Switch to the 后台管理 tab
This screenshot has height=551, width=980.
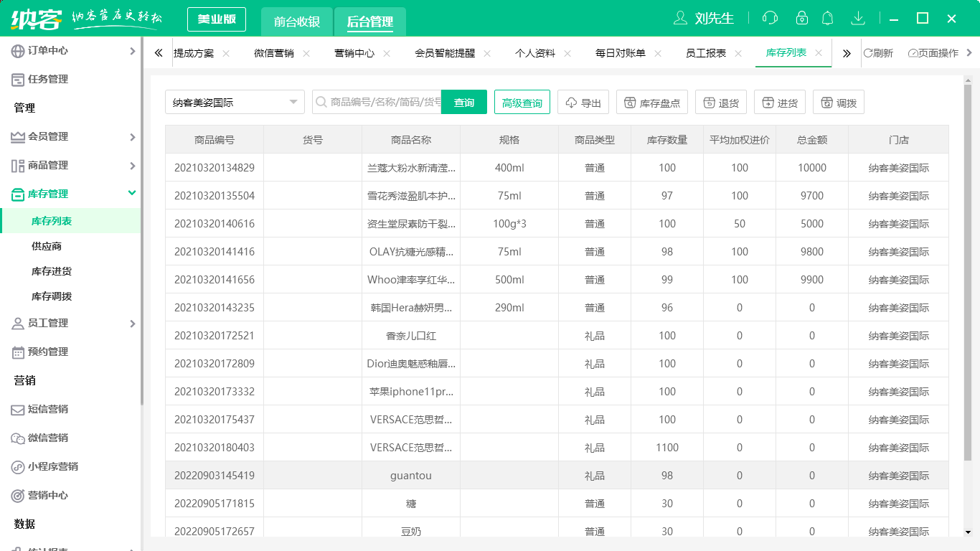point(370,22)
